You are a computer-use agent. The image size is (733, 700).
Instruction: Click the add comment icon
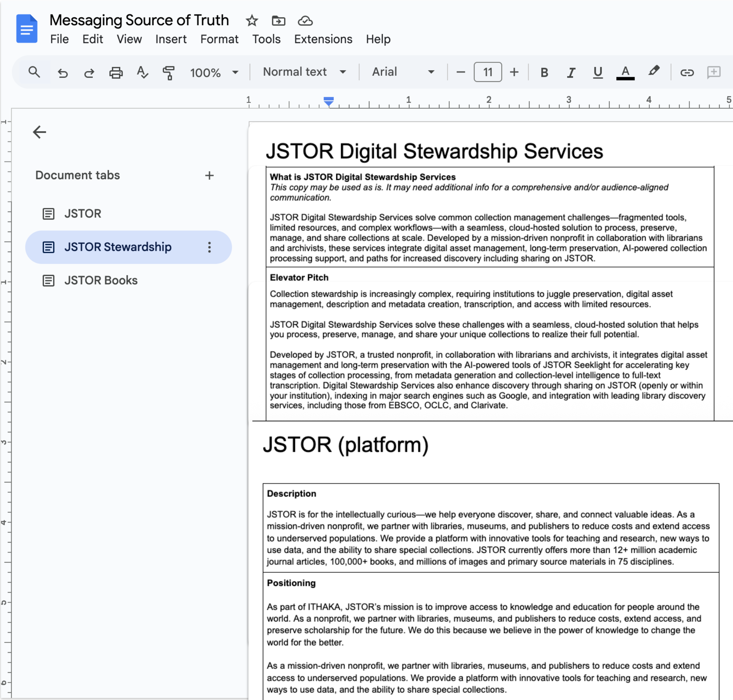pos(713,72)
